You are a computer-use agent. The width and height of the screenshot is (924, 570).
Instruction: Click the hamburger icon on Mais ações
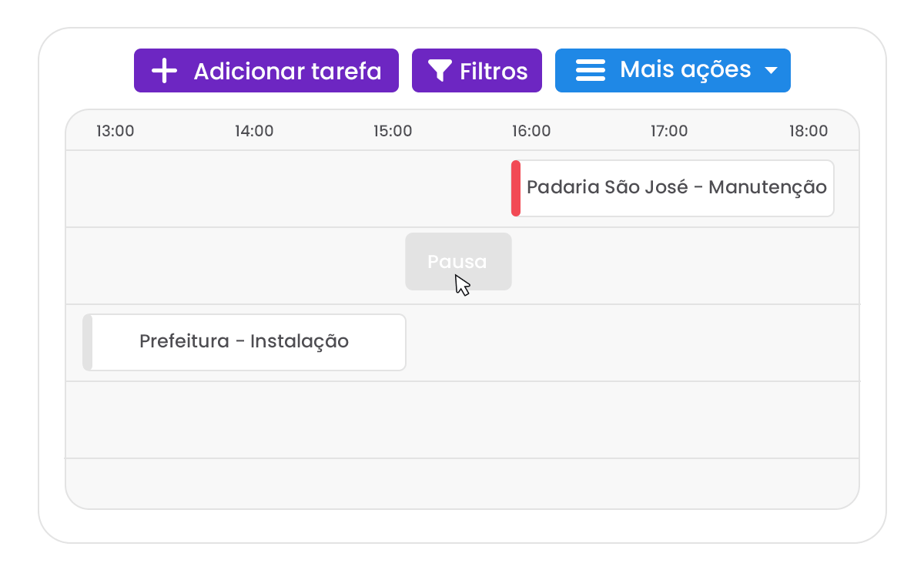(591, 71)
